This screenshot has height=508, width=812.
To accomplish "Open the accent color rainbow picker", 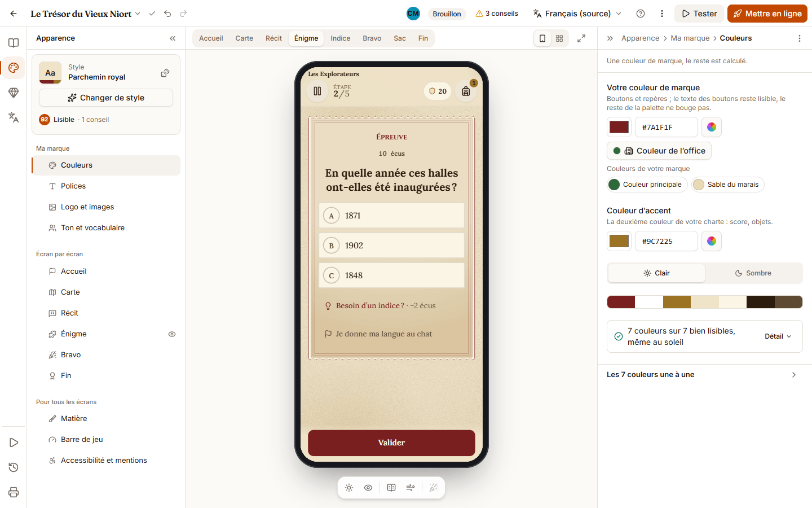I will pos(712,241).
